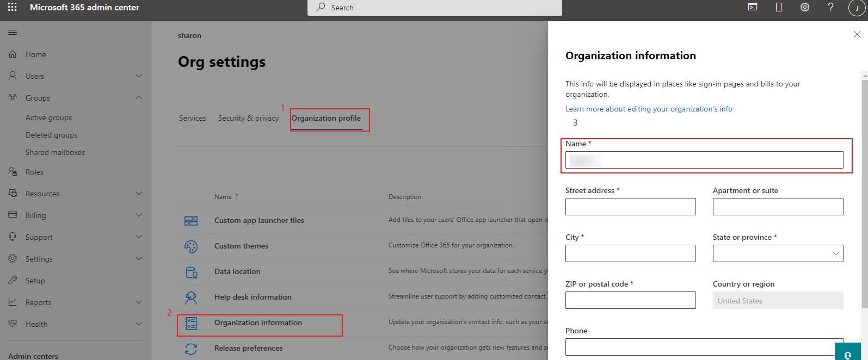Viewport: 868px width, 360px height.
Task: Click the Street address field
Action: coord(630,207)
